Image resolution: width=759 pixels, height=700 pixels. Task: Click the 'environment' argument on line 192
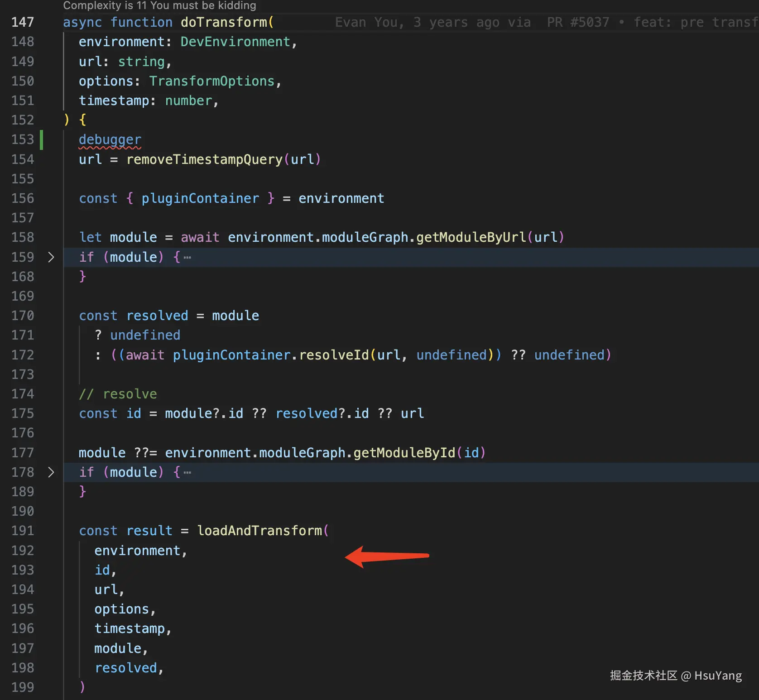pyautogui.click(x=137, y=551)
